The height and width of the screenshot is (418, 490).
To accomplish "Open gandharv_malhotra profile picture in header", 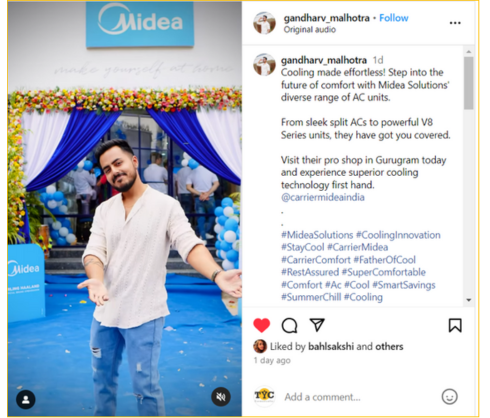I will pos(264,23).
